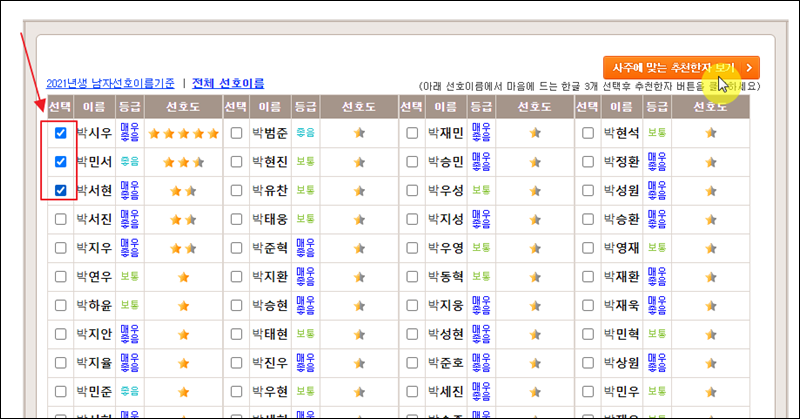Select the 박연우 checkbox
This screenshot has width=800, height=419.
click(61, 277)
